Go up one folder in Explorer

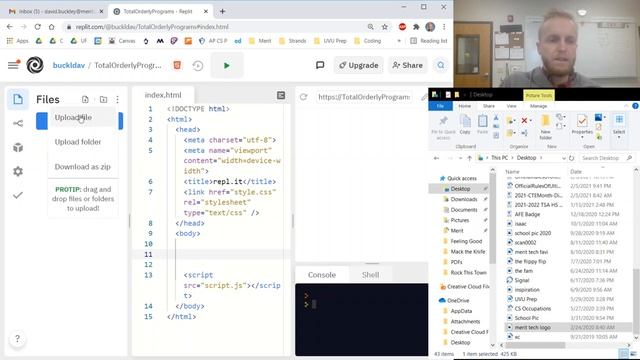coord(469,158)
